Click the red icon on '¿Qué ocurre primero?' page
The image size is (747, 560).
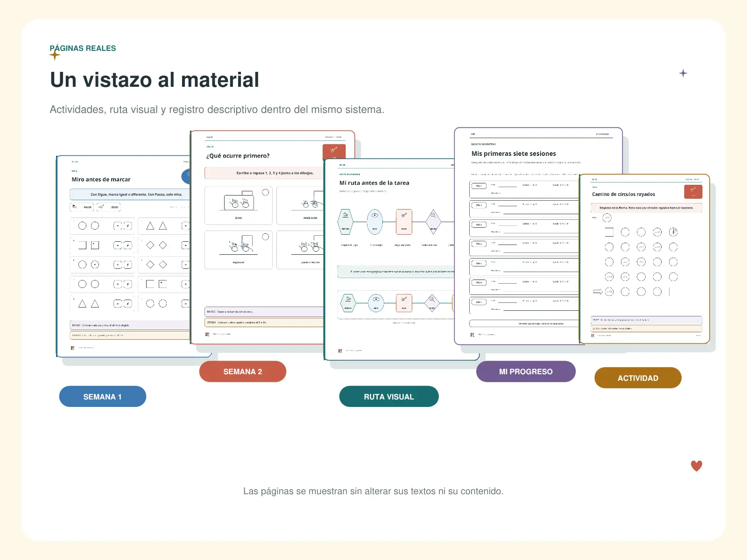tap(334, 151)
